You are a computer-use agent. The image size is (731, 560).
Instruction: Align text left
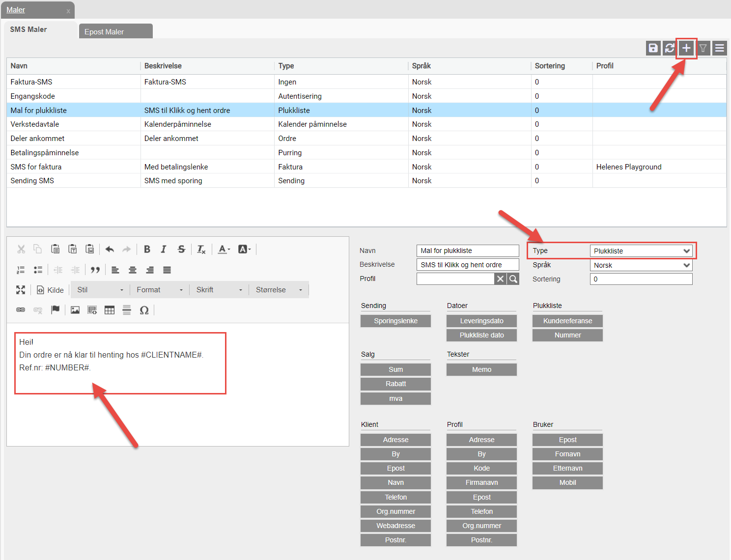tap(115, 270)
